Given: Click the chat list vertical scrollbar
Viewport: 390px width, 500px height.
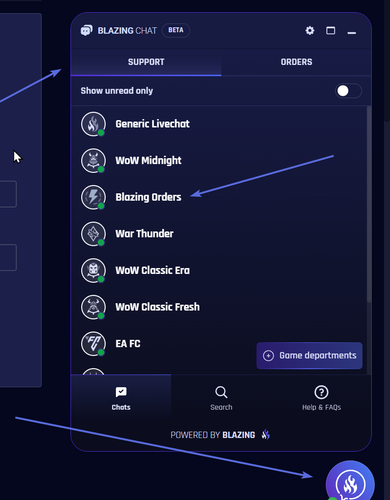Looking at the screenshot, I should coord(369,204).
